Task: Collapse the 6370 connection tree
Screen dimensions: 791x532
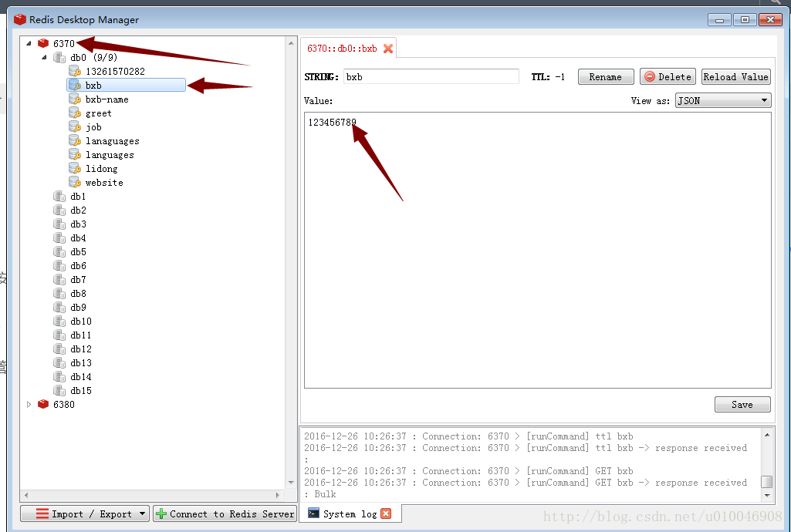Action: 29,43
